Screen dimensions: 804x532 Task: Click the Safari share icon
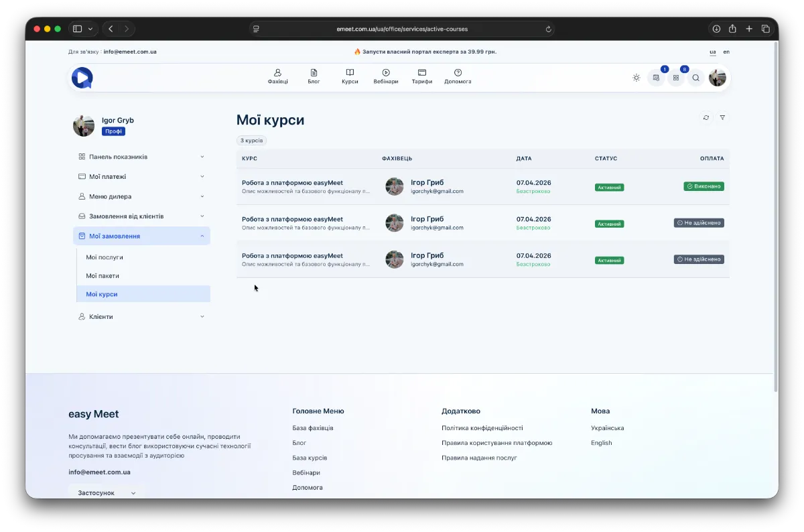tap(732, 29)
